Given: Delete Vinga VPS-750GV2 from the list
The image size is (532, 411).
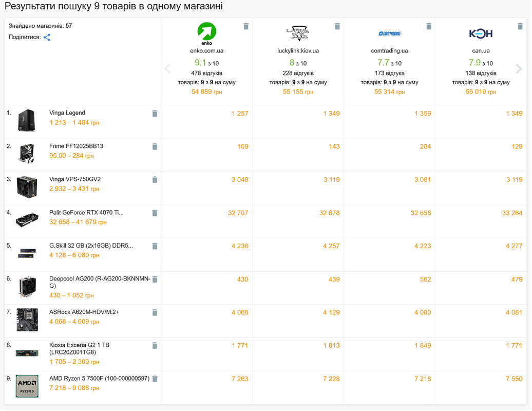Looking at the screenshot, I should pyautogui.click(x=155, y=179).
